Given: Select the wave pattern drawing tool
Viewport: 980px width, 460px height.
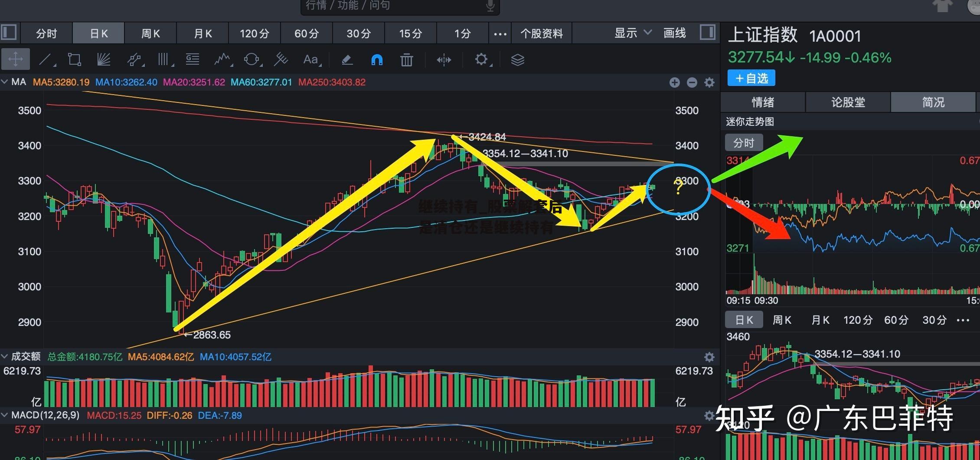Looking at the screenshot, I should pos(223,59).
